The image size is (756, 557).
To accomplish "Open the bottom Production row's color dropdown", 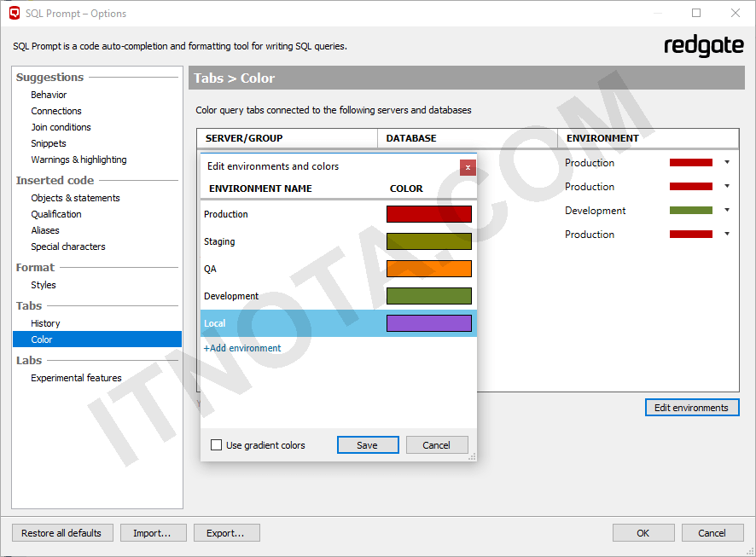I will pyautogui.click(x=726, y=233).
